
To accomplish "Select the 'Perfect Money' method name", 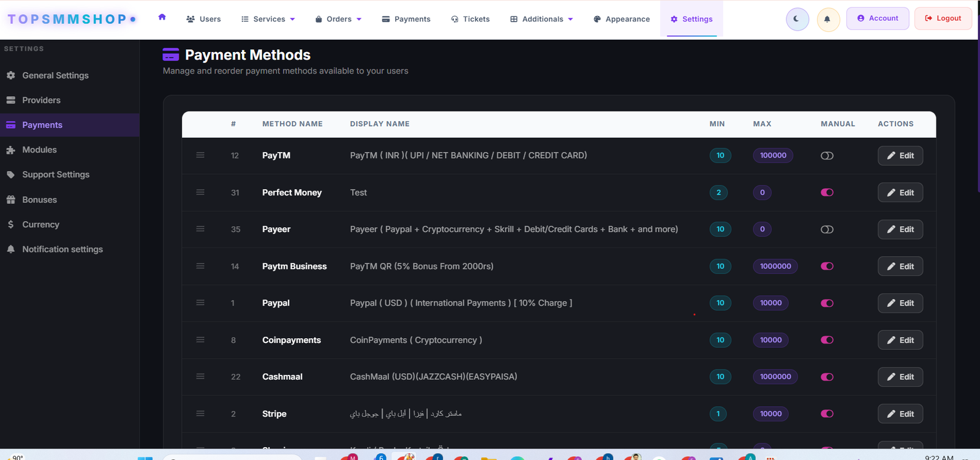I will click(x=292, y=192).
